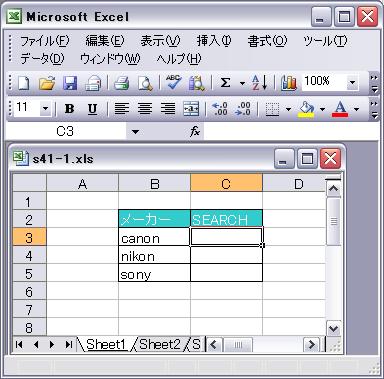Viewport: 384px width, 379px height.
Task: Click into the formula bar
Action: click(x=291, y=131)
